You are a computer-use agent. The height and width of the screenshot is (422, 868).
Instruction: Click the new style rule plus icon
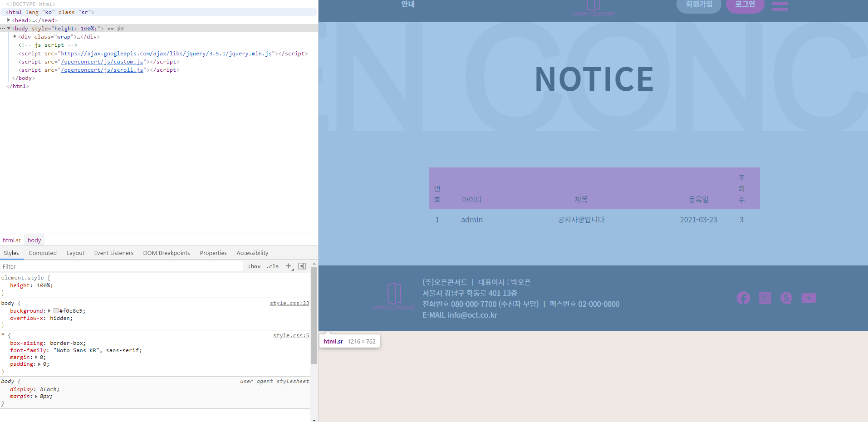[289, 266]
